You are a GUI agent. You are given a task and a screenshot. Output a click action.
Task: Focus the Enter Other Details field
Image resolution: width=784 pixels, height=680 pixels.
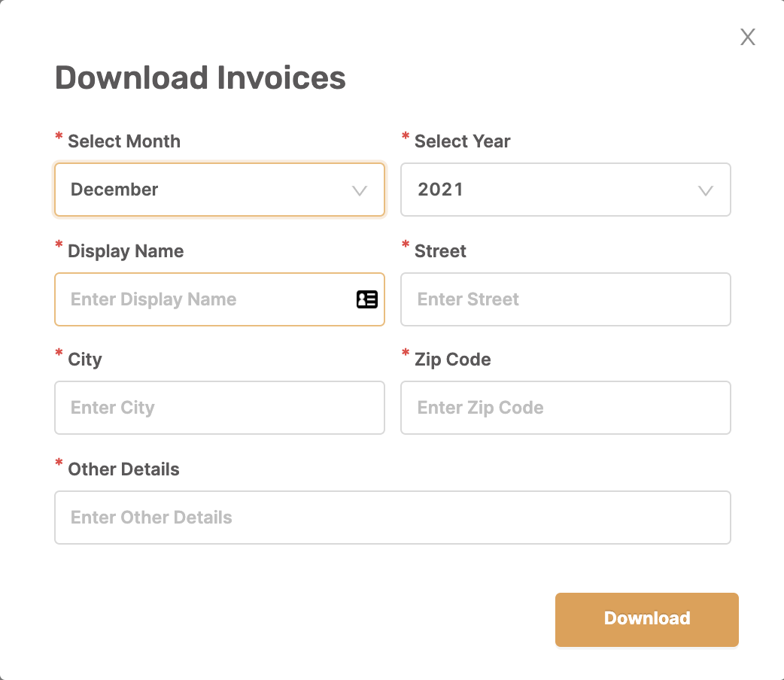tap(393, 518)
